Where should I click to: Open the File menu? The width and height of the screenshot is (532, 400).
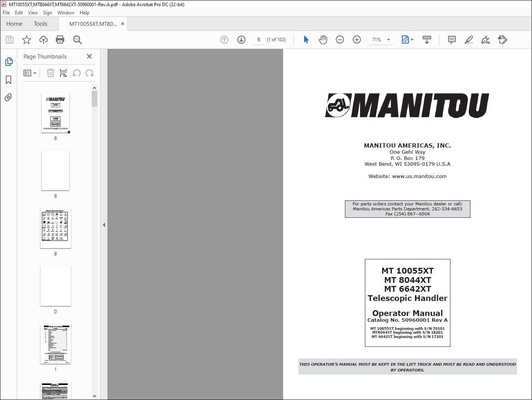coord(6,13)
